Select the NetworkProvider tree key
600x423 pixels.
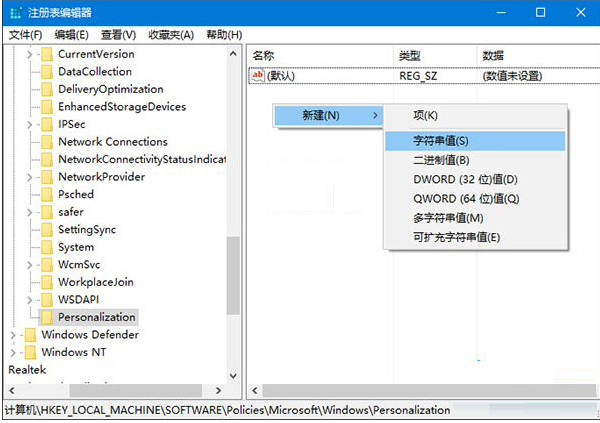pyautogui.click(x=101, y=177)
